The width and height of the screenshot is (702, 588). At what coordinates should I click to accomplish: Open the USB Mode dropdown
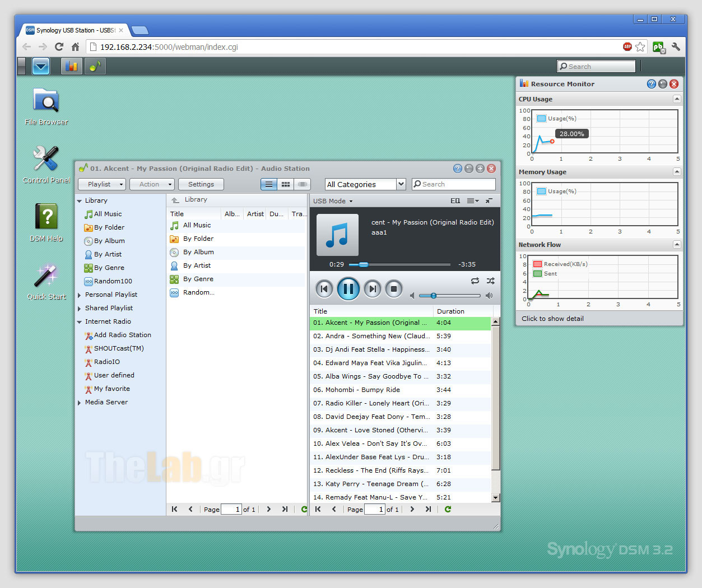(333, 201)
